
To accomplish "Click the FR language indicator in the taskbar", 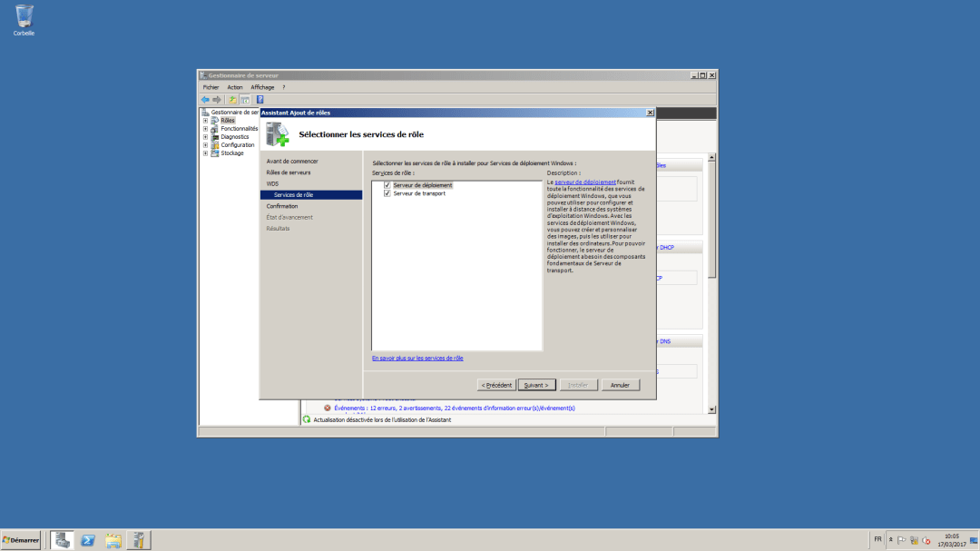I will click(x=877, y=540).
